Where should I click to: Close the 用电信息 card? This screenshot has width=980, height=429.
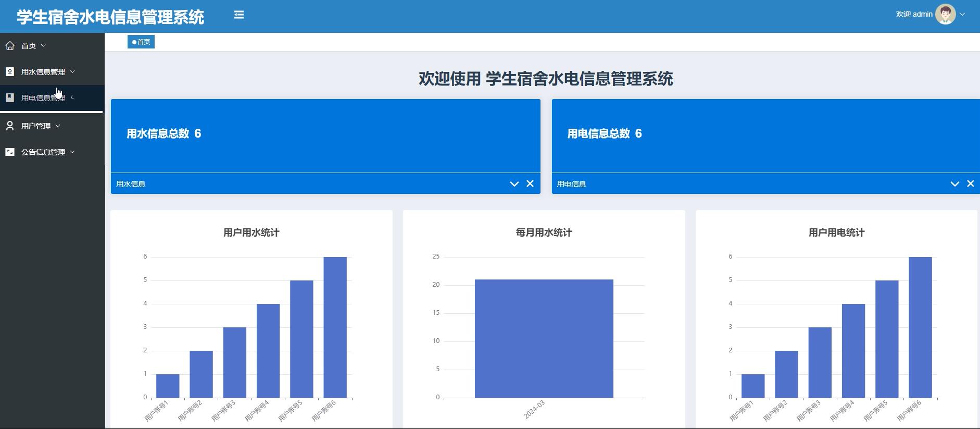point(971,183)
